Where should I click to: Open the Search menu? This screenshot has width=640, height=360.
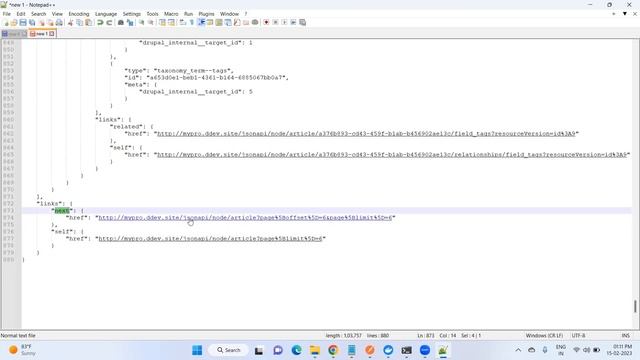[x=38, y=14]
